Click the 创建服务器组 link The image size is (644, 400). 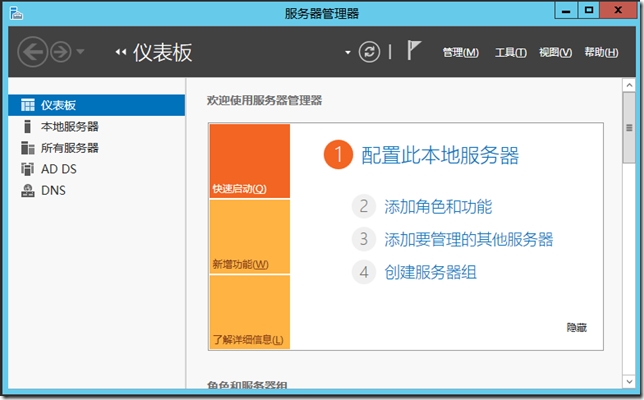[x=430, y=272]
